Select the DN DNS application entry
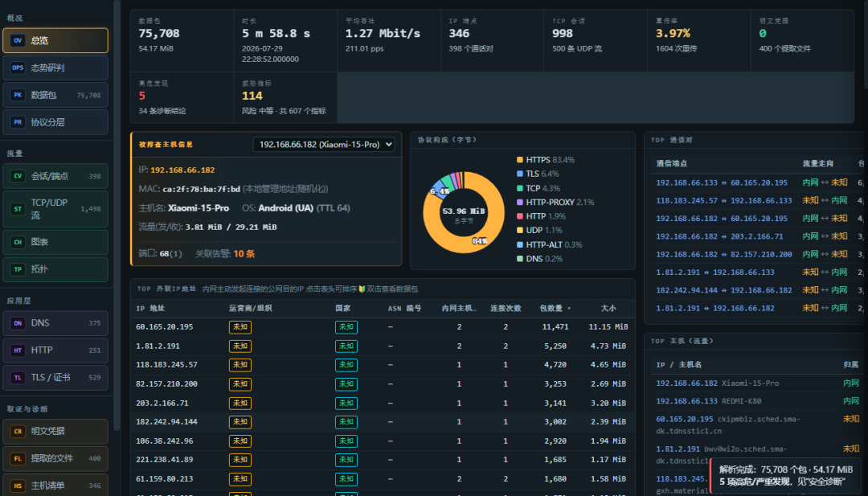This screenshot has height=496, width=868. click(55, 322)
